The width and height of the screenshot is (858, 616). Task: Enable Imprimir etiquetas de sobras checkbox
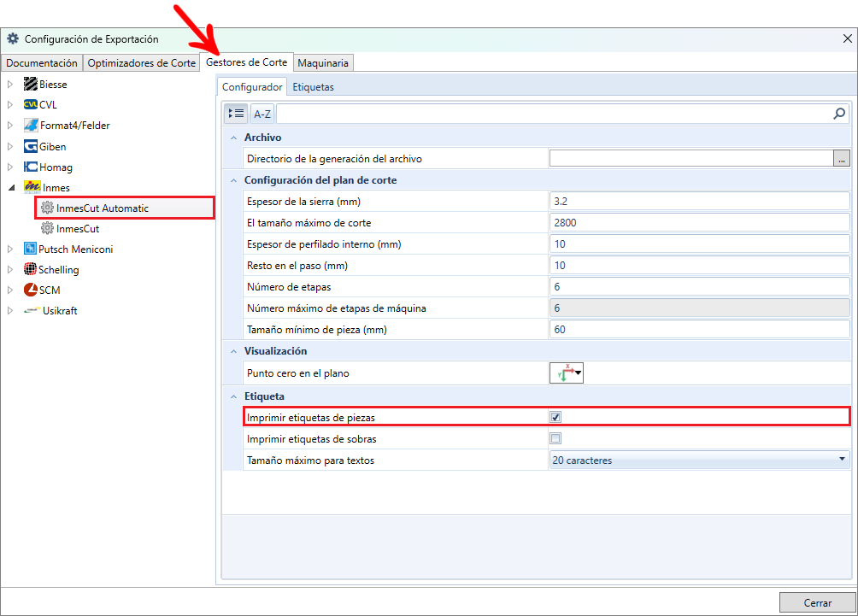(x=555, y=438)
